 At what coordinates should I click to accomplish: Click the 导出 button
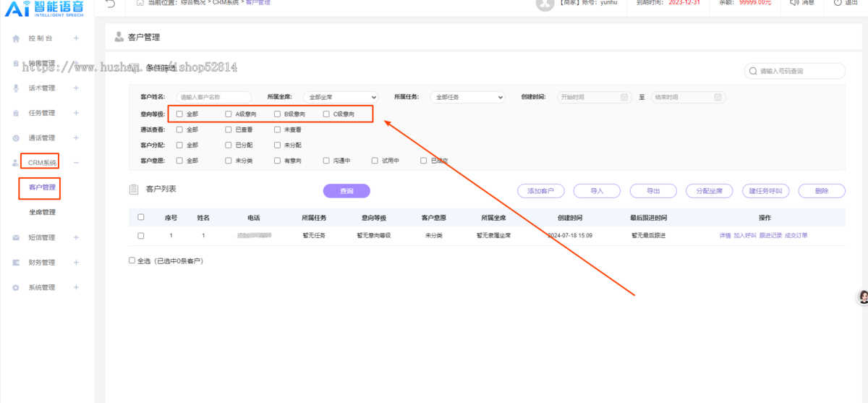[x=653, y=191]
